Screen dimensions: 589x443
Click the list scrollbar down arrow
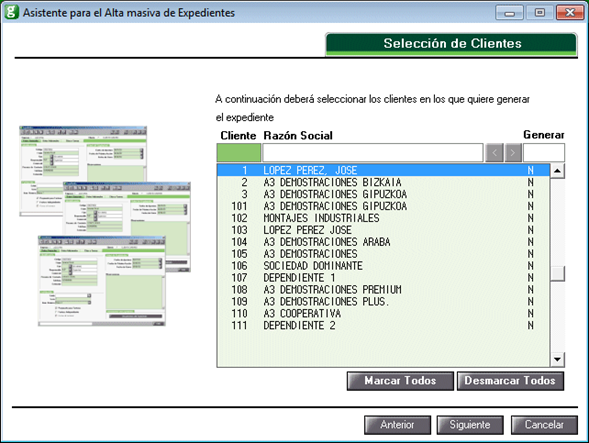(557, 360)
